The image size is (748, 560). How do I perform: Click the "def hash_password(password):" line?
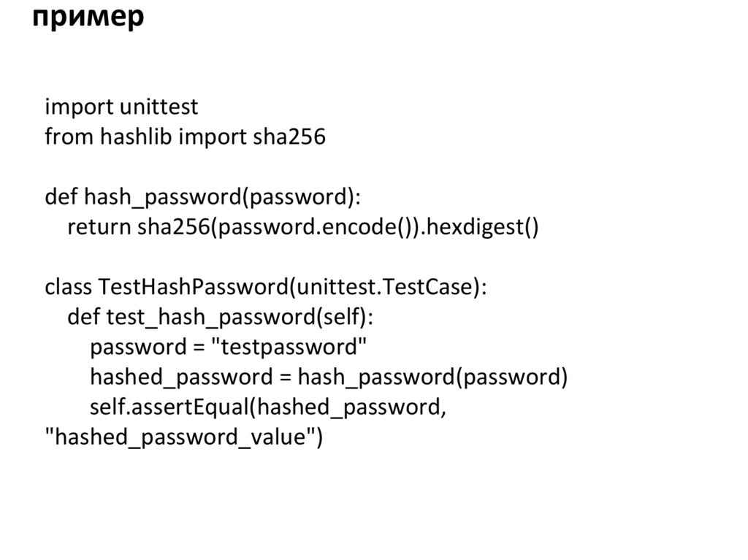coord(203,197)
